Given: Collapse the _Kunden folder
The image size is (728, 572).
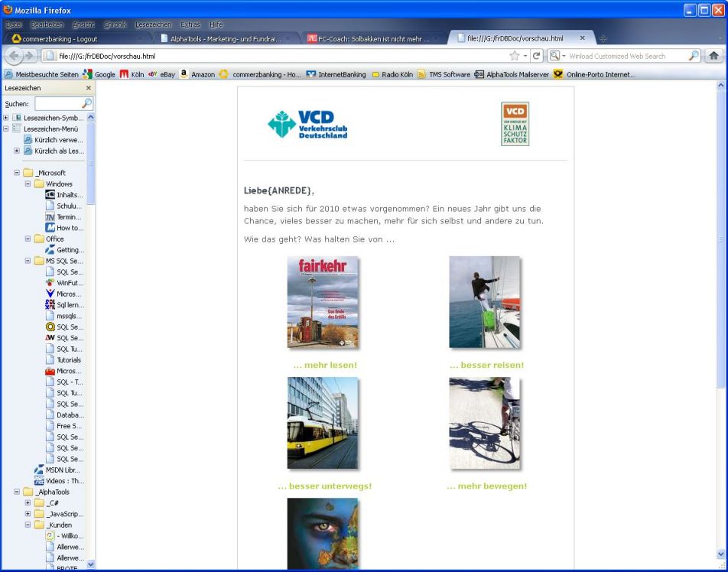Looking at the screenshot, I should pyautogui.click(x=28, y=525).
